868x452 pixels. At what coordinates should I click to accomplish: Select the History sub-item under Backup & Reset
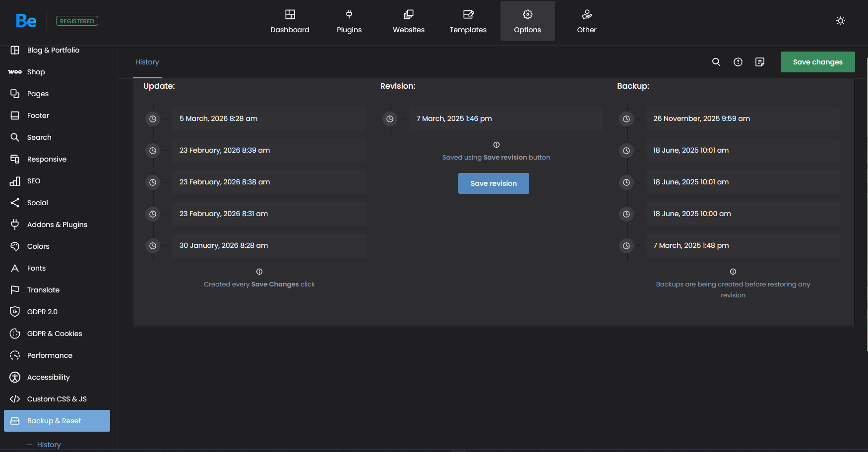(x=49, y=445)
